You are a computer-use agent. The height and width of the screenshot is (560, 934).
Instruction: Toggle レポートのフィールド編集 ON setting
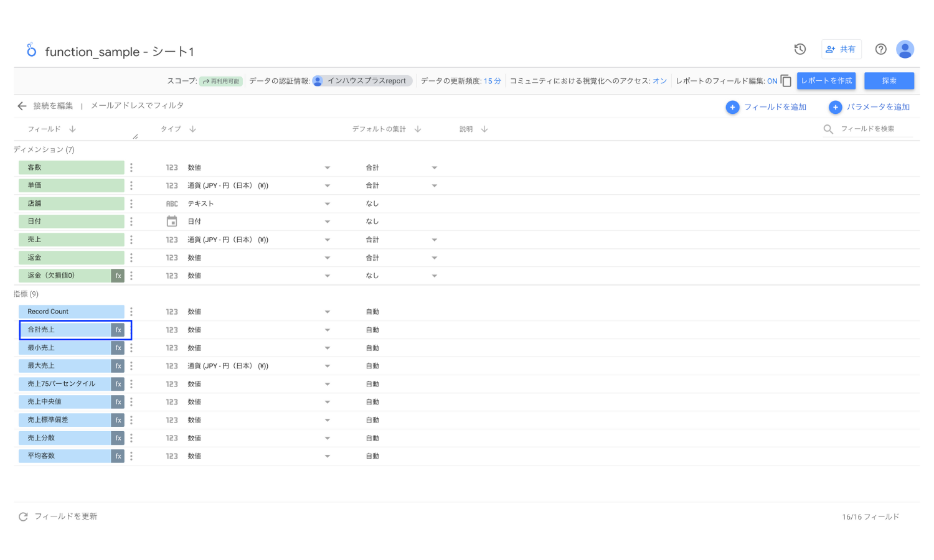point(772,81)
